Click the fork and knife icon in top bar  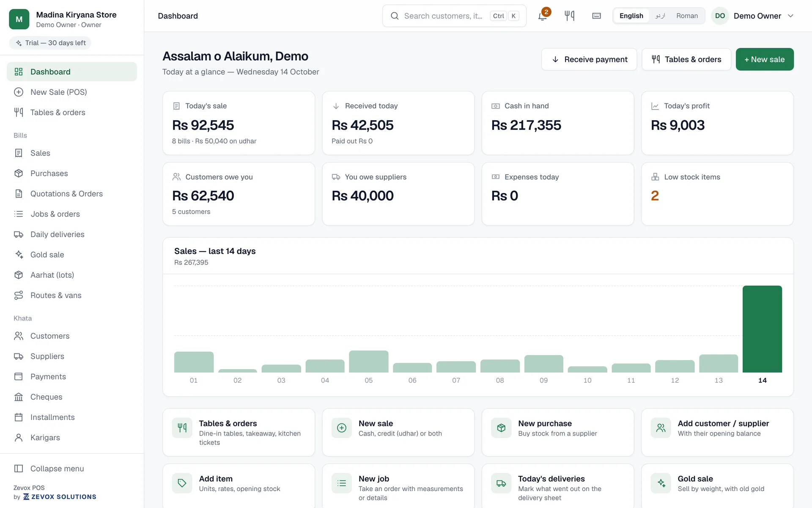[569, 16]
